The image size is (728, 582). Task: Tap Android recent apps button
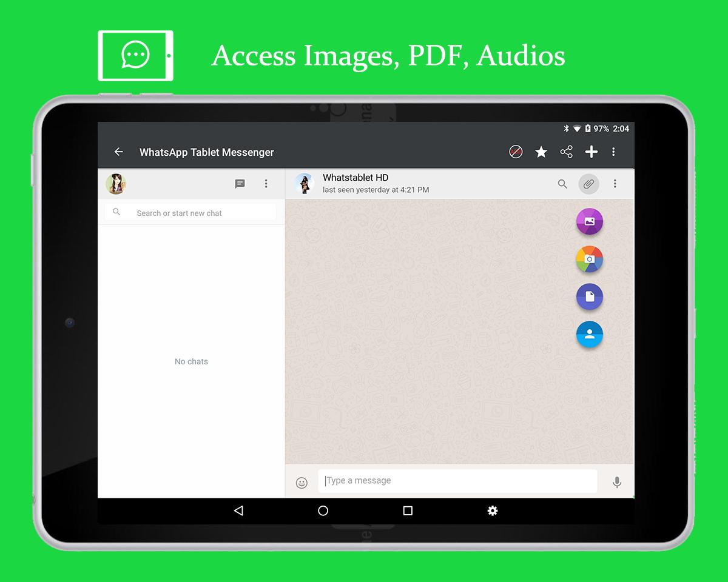coord(408,511)
